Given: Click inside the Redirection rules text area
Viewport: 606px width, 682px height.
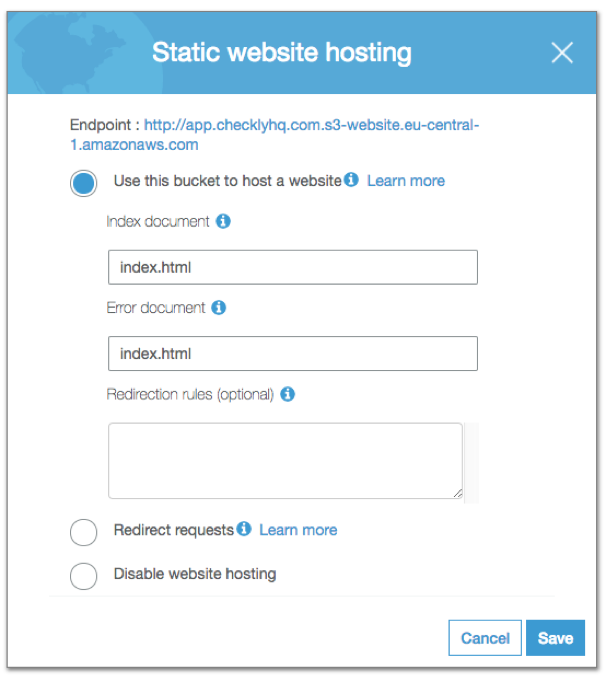Looking at the screenshot, I should [x=285, y=460].
